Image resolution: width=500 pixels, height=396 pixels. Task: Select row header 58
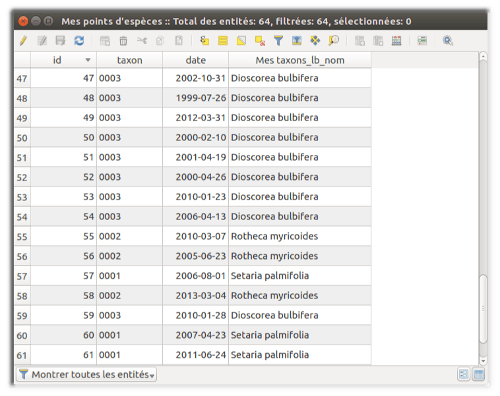[22, 296]
